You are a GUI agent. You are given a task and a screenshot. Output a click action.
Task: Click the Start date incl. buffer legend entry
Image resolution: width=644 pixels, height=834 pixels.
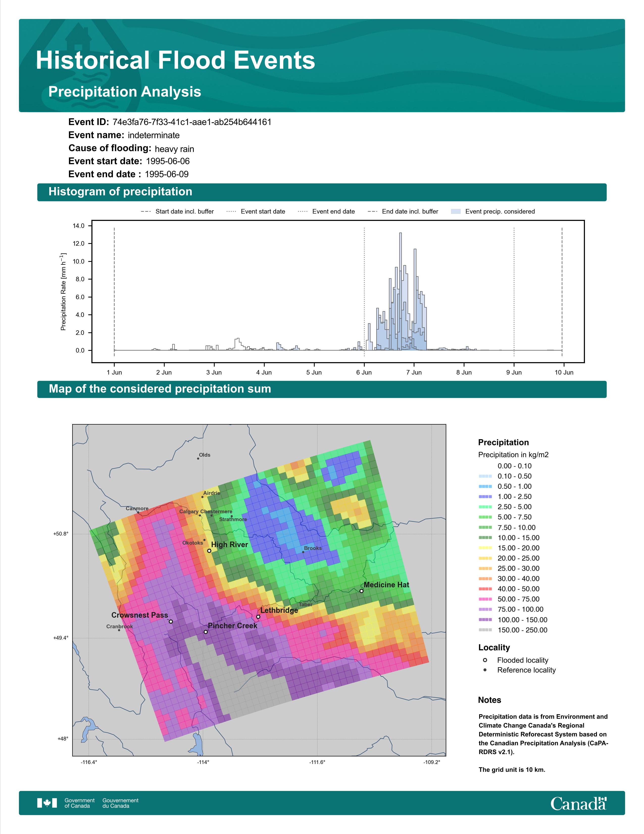point(177,211)
